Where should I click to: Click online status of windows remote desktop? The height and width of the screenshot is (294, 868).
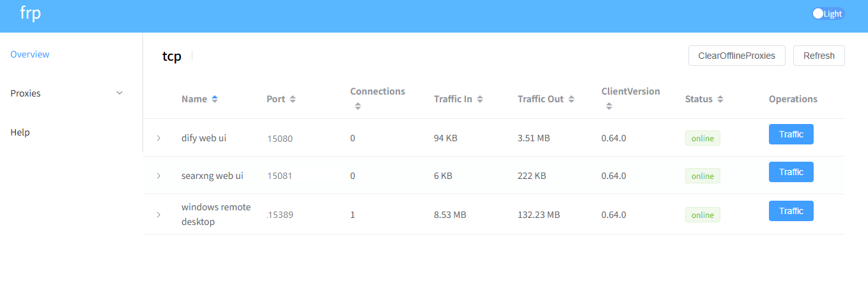702,215
